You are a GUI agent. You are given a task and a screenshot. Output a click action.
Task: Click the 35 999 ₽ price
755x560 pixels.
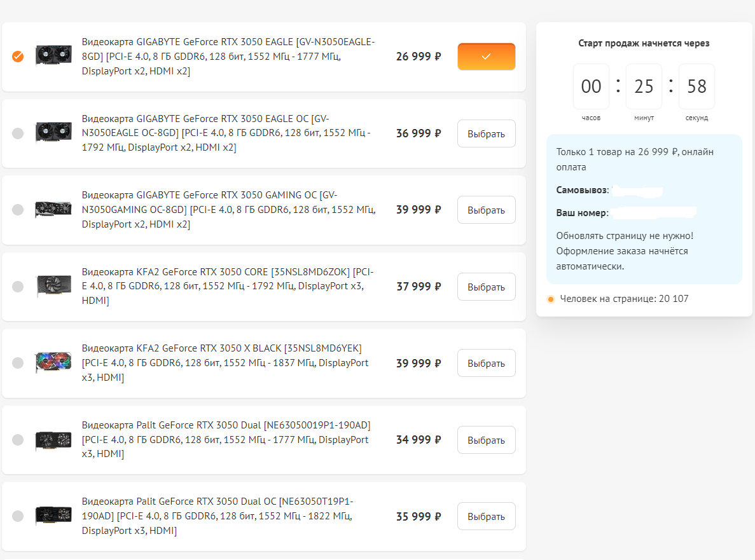point(419,517)
